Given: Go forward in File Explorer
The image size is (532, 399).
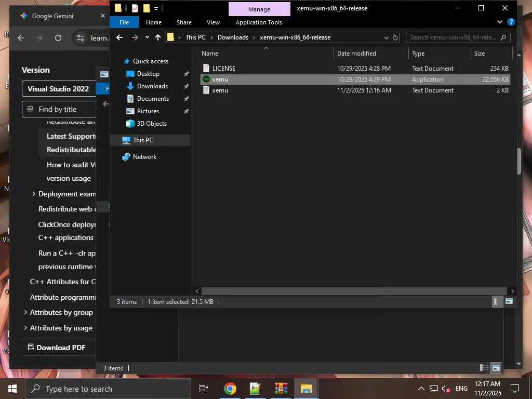Looking at the screenshot, I should click(x=135, y=37).
